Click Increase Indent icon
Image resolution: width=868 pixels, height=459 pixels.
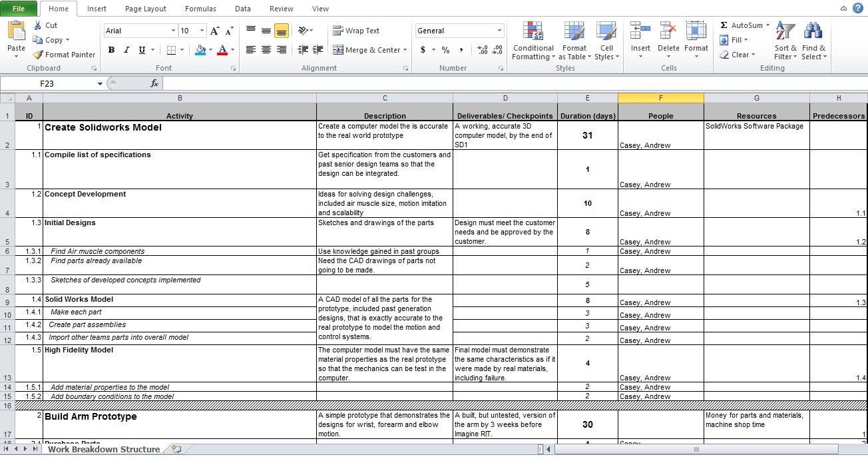pos(319,50)
